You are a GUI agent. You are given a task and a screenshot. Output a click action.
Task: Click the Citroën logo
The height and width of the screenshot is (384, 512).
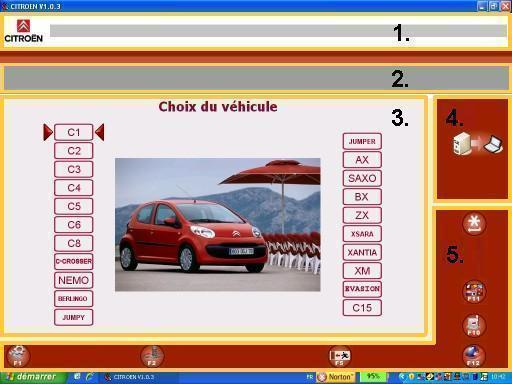tap(23, 31)
